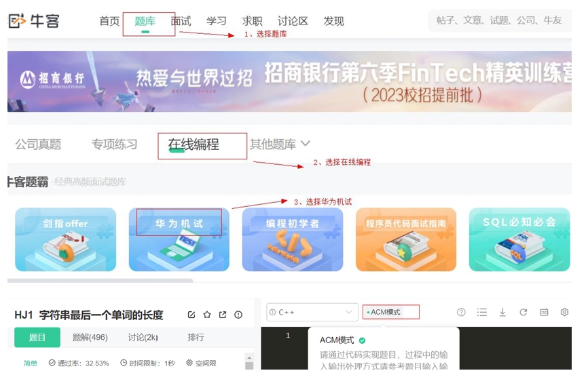Screen dimensions: 588x375
Task: Show the problem list icon in editor toolbar
Action: 482,312
